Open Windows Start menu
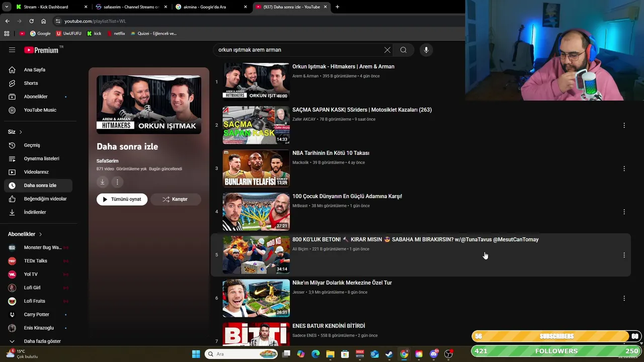Screen dimensions: 644x362 point(196,354)
